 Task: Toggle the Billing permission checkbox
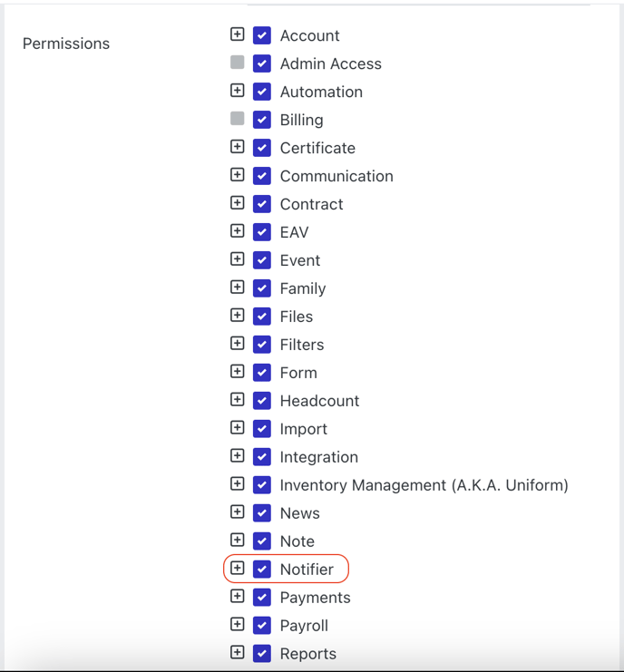pos(262,120)
